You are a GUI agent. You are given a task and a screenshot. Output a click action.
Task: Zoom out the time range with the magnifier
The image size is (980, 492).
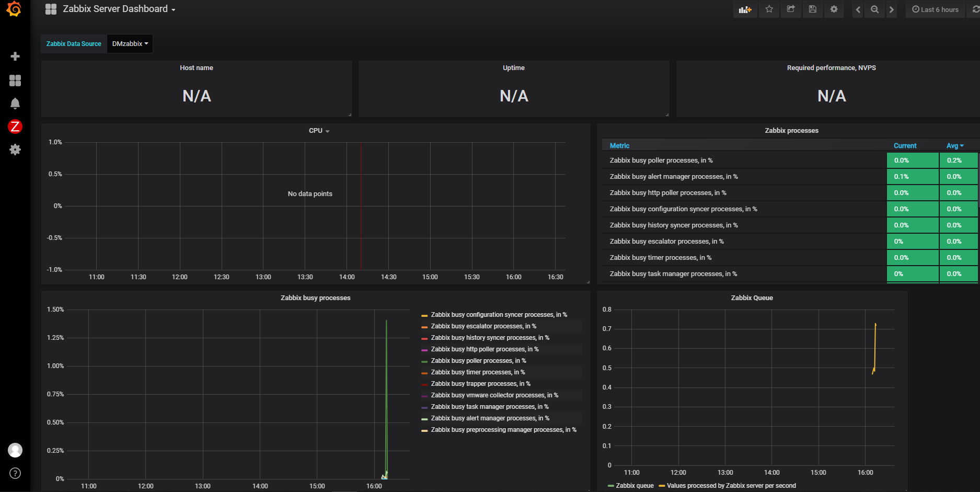pos(874,9)
